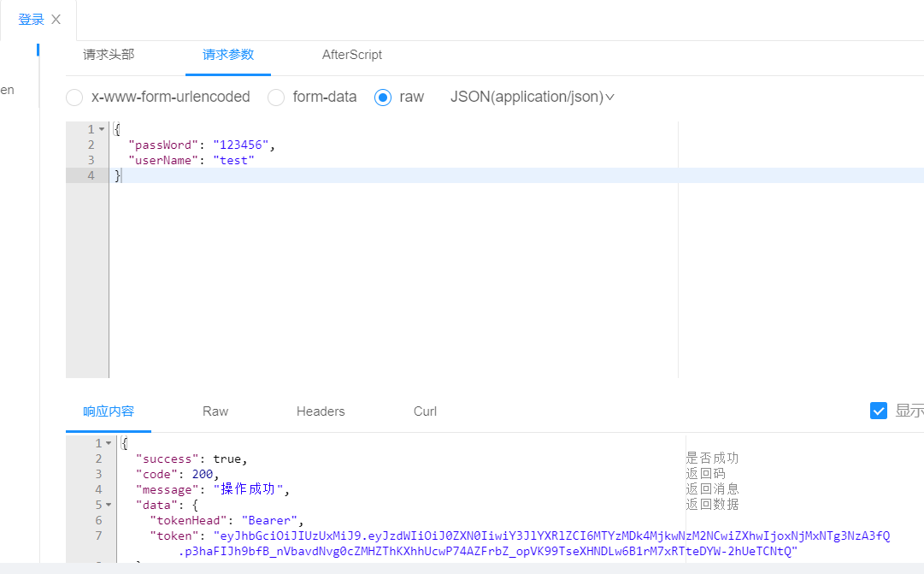The width and height of the screenshot is (924, 574).
Task: Click the 返回消息 field description
Action: click(x=712, y=488)
